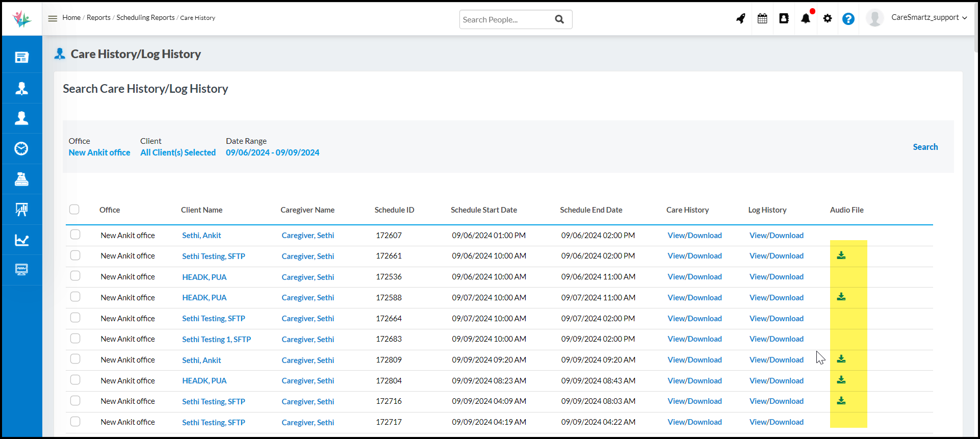Open the Office filter New Ankit office

click(99, 152)
